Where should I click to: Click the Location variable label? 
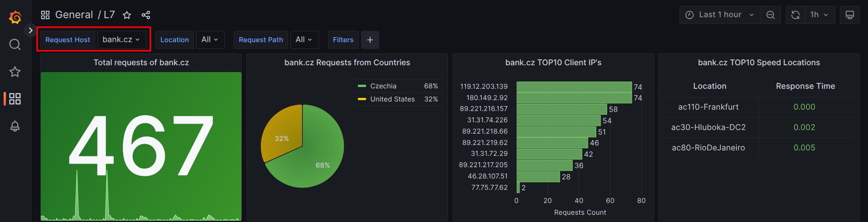[174, 40]
